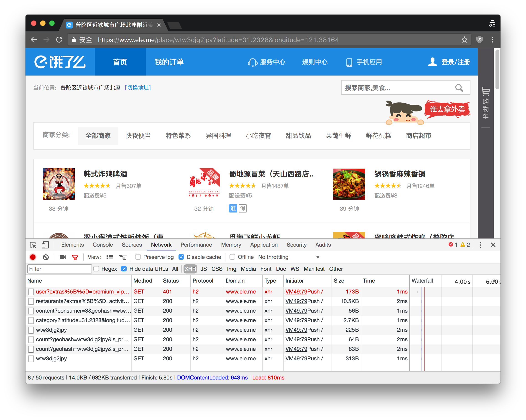This screenshot has height=420, width=526.
Task: Clear the network requests list
Action: tap(46, 257)
